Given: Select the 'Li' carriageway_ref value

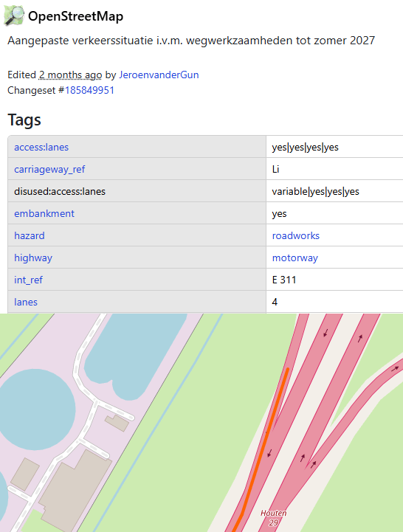Looking at the screenshot, I should point(276,169).
